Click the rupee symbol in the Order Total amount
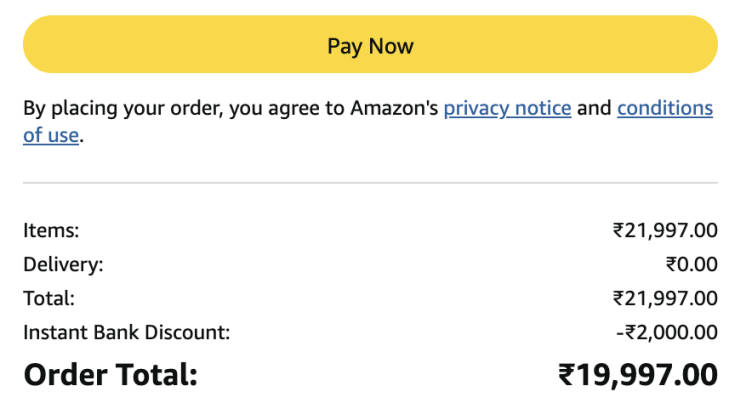 coord(566,374)
